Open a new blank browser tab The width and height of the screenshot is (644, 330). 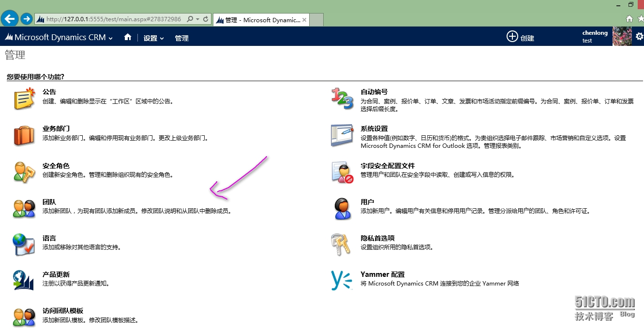[316, 20]
